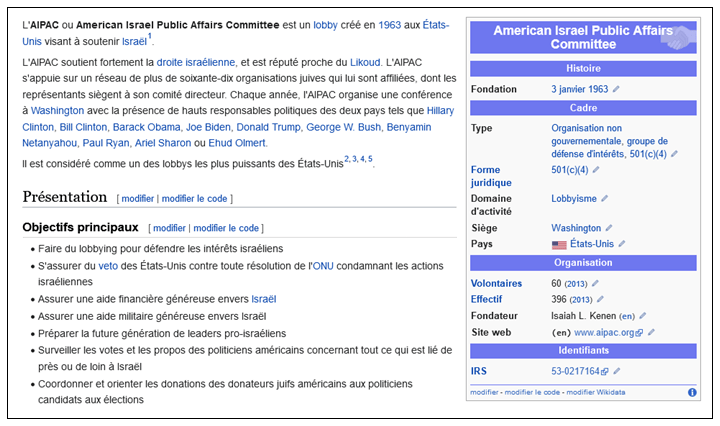Click the (2013) link in Volontaires row
Viewport: 720px width, 426px height.
pos(576,284)
